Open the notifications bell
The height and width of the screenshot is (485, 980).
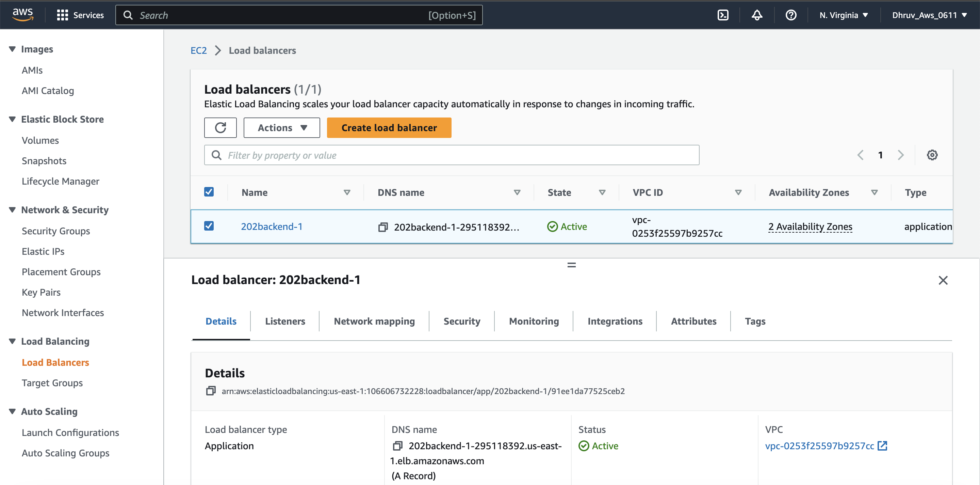click(x=757, y=15)
